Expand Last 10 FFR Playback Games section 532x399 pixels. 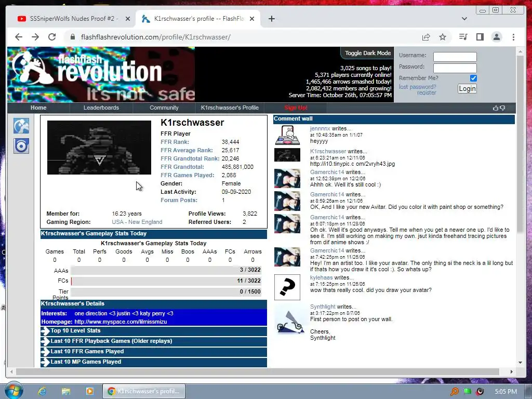click(154, 341)
